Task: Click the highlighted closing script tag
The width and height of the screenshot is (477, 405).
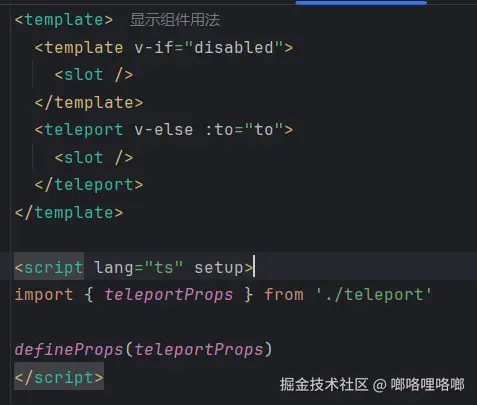Action: pyautogui.click(x=59, y=377)
